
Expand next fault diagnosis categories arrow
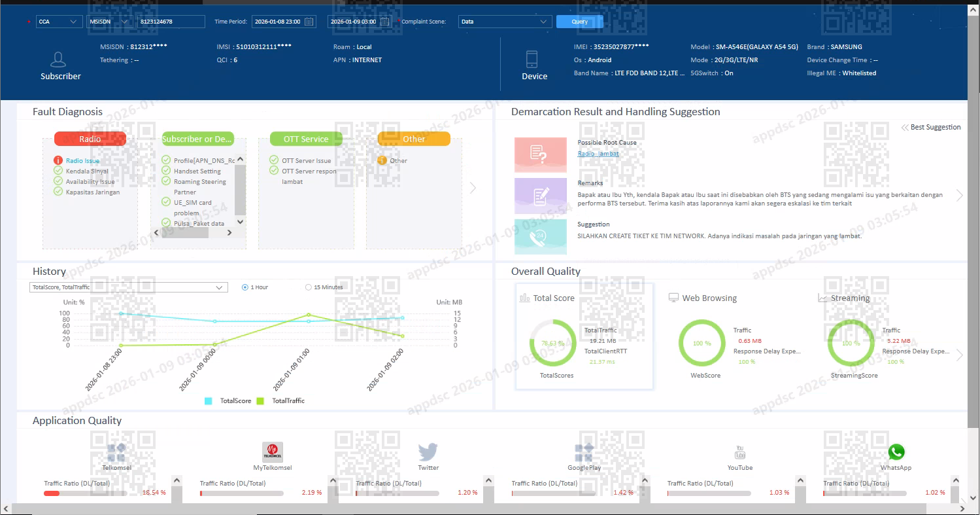[x=473, y=188]
